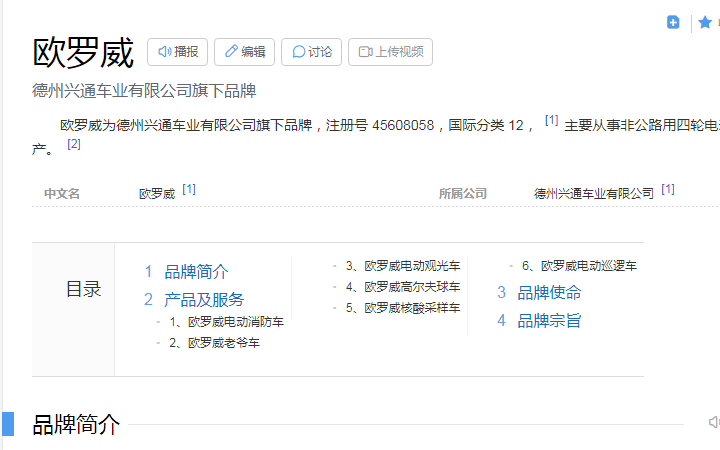Go to 3、欧罗威电动观光车 subsection
The image size is (720, 450).
coord(403,266)
